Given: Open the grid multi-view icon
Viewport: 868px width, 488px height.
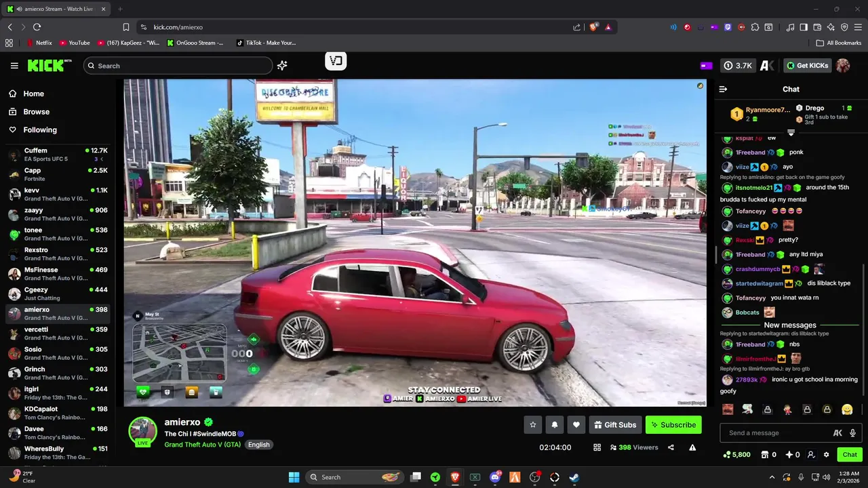Looking at the screenshot, I should [x=597, y=447].
